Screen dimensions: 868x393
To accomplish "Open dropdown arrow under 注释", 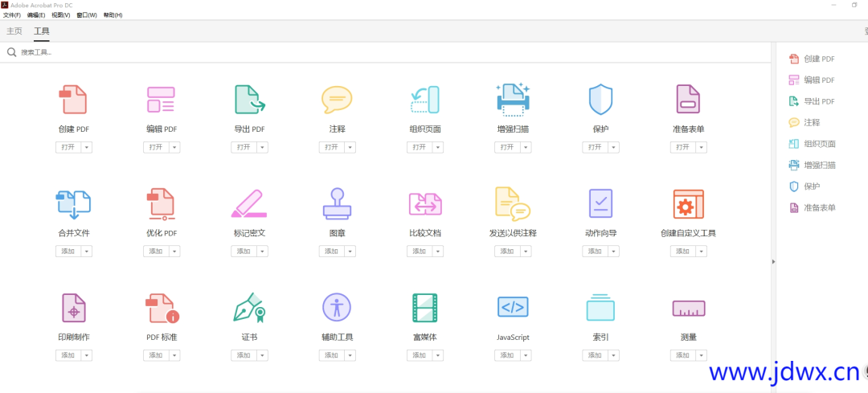I will [x=350, y=147].
